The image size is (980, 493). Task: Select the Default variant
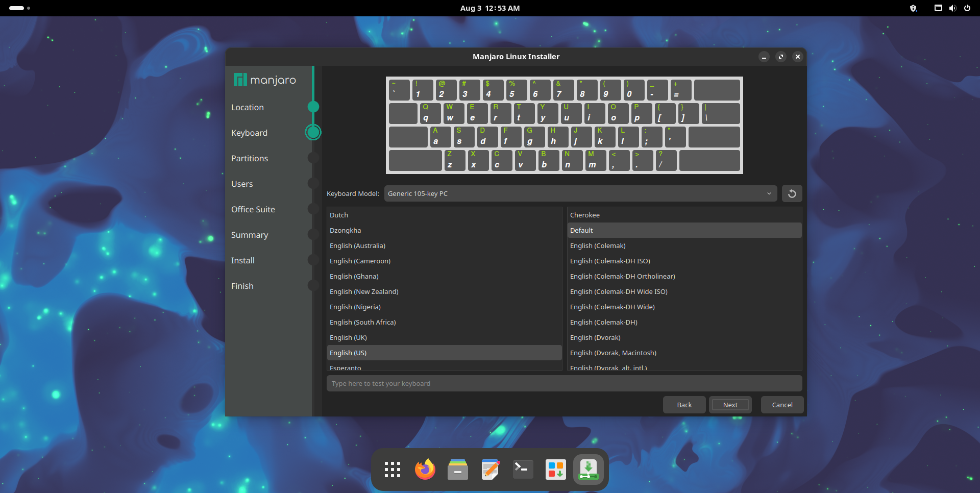click(684, 230)
